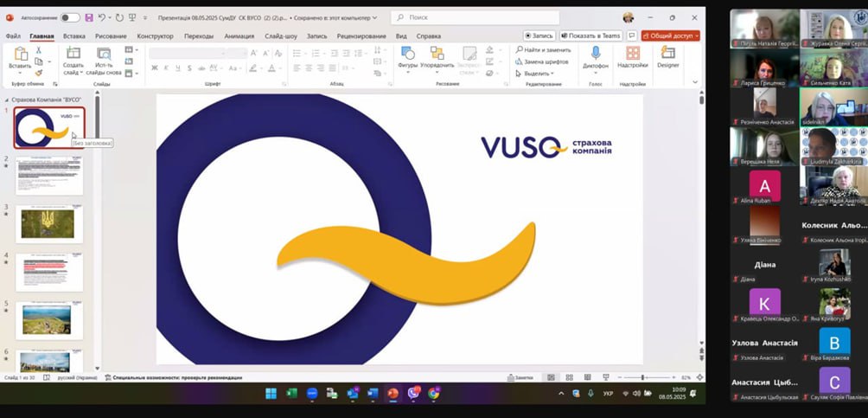Open the Упорядочить arrange menu

(437, 60)
